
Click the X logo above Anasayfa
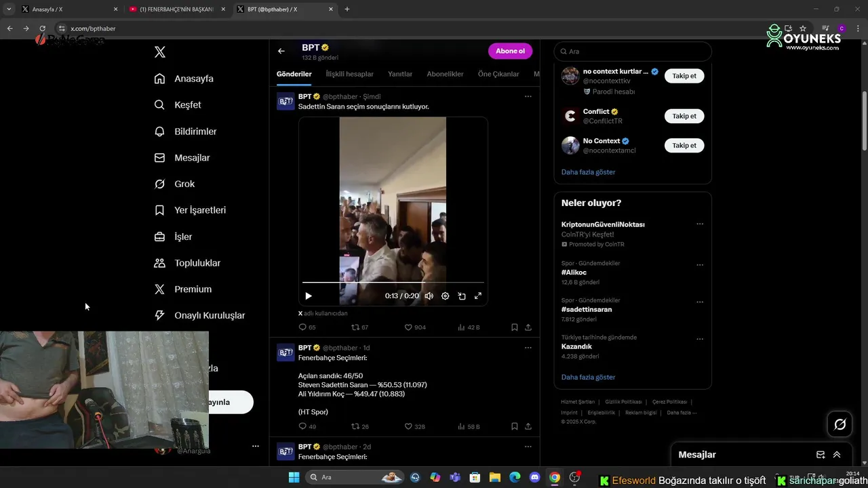[160, 52]
